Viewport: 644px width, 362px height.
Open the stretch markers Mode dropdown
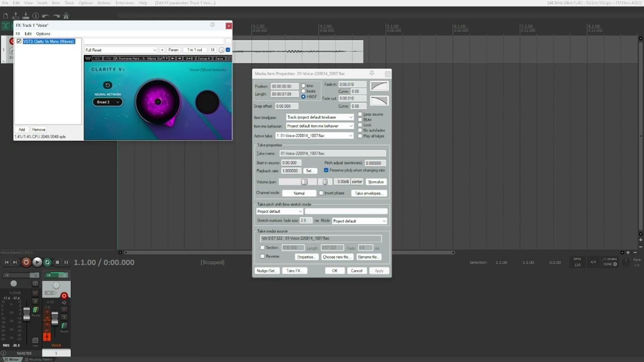pos(359,221)
